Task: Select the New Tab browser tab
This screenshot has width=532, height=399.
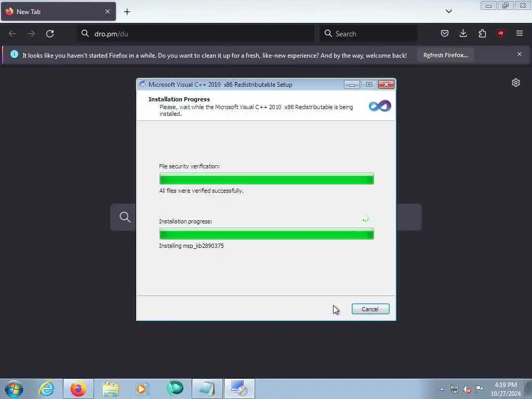Action: pos(58,11)
